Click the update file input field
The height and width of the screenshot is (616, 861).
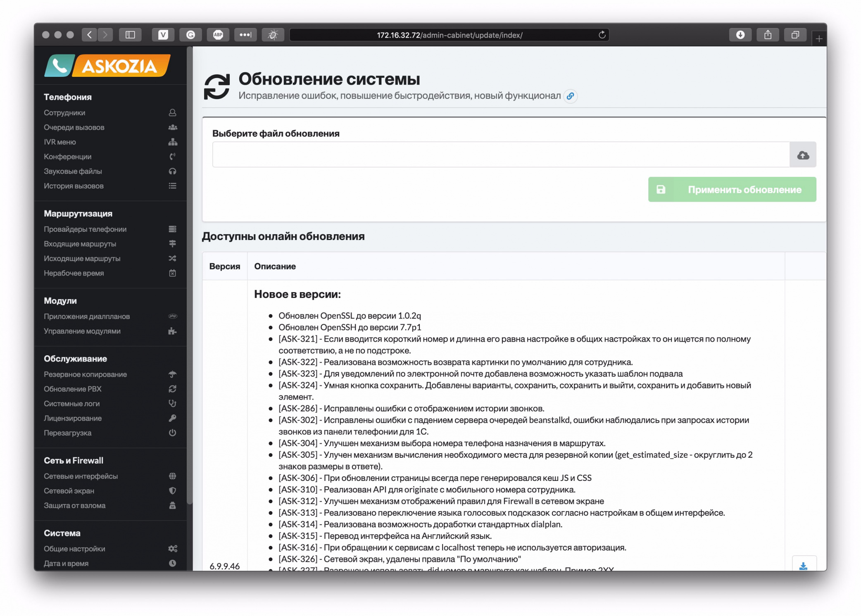click(x=500, y=155)
